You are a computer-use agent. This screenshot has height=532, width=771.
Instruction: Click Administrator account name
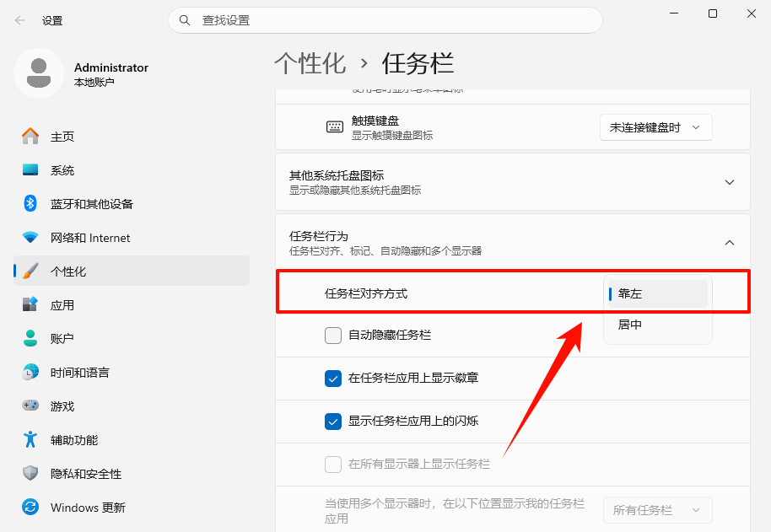(111, 67)
